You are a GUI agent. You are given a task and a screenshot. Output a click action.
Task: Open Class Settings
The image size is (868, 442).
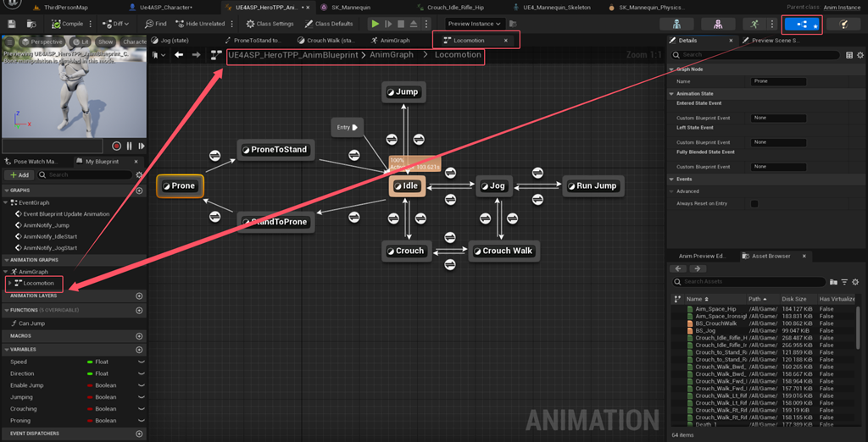pos(270,24)
